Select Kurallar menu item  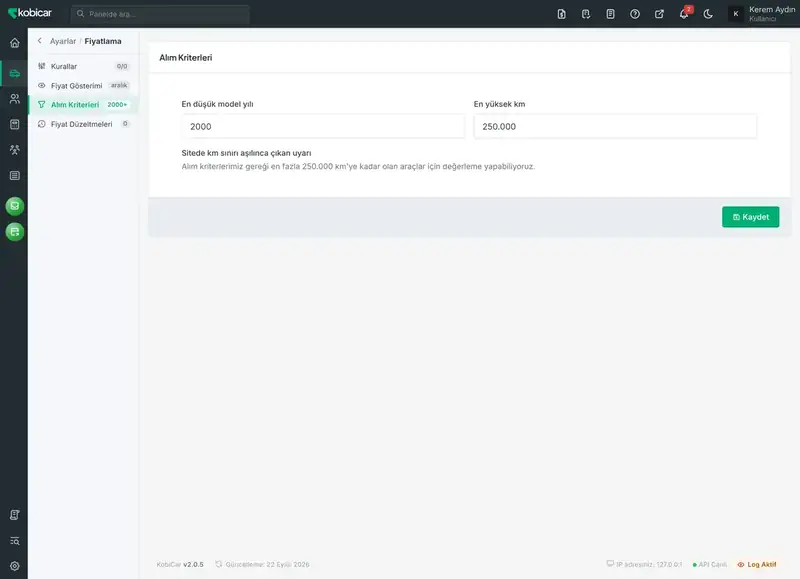click(83, 66)
